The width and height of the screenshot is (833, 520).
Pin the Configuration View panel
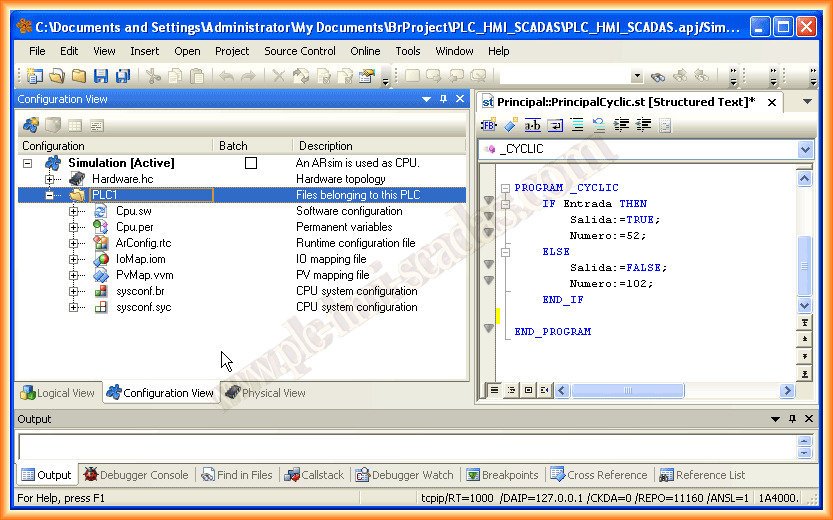pyautogui.click(x=444, y=99)
